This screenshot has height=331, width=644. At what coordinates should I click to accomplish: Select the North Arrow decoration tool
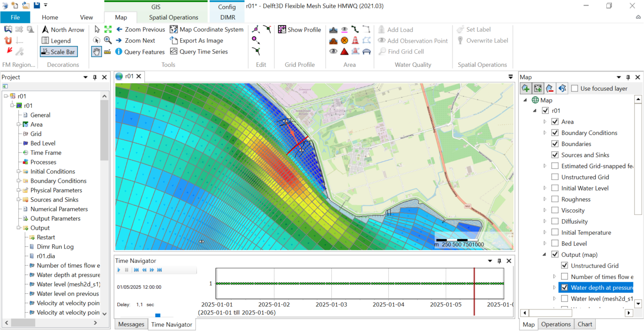(63, 29)
